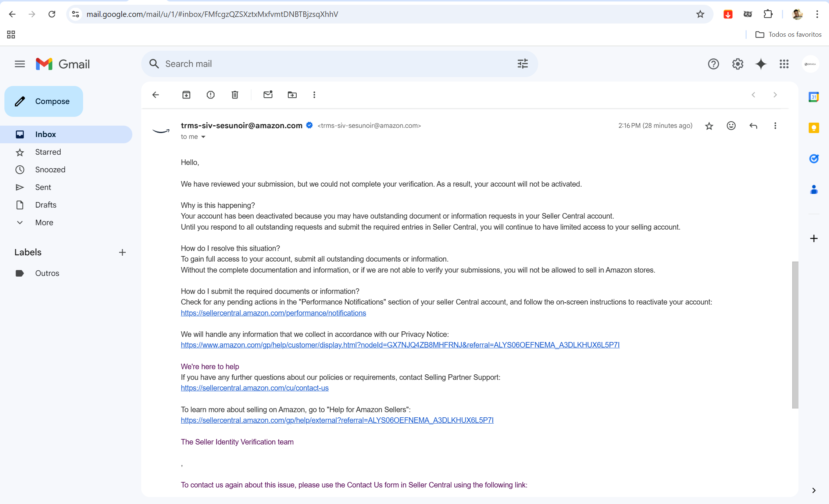Open the Help for Amazon Sellers link
This screenshot has width=829, height=504.
click(x=337, y=420)
